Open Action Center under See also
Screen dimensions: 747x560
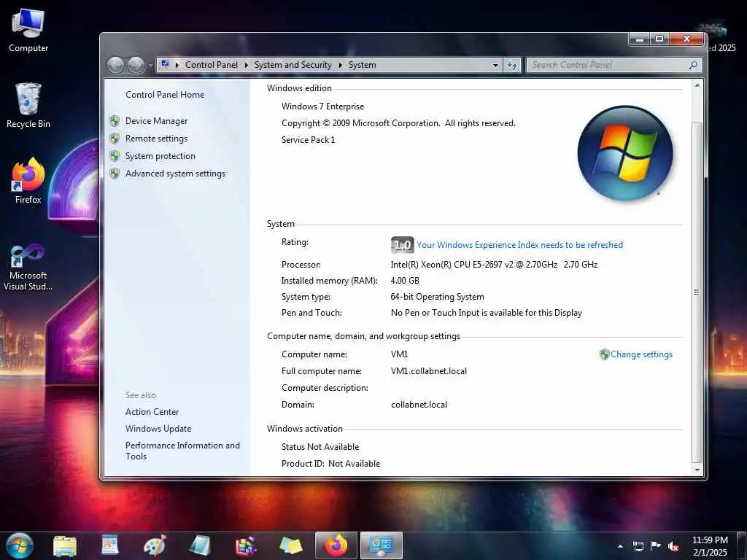(x=152, y=412)
